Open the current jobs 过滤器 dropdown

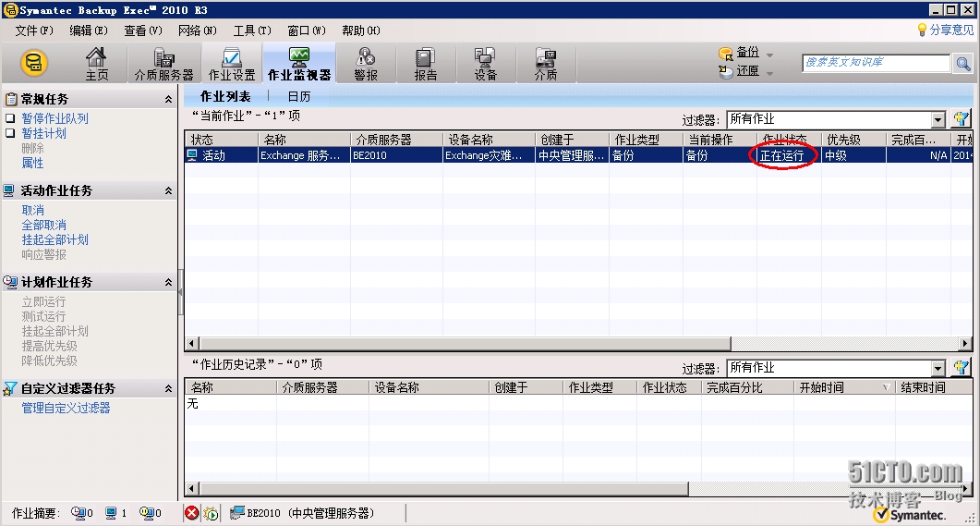(x=938, y=119)
